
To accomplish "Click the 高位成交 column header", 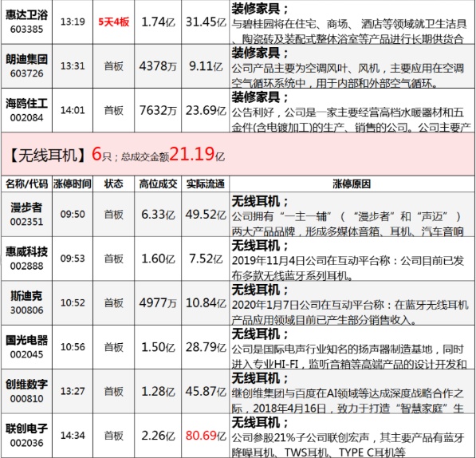I will point(158,184).
